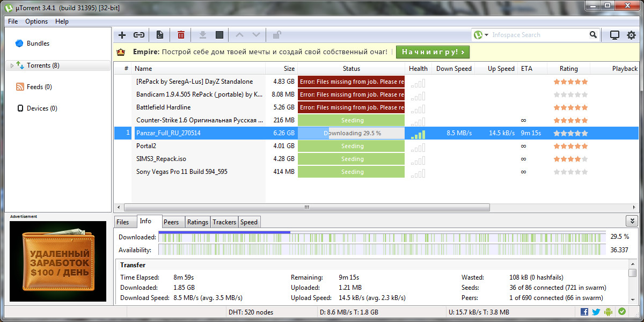Collapse the detail pane chevron button
Screen dimensions: 644x322
tap(632, 221)
